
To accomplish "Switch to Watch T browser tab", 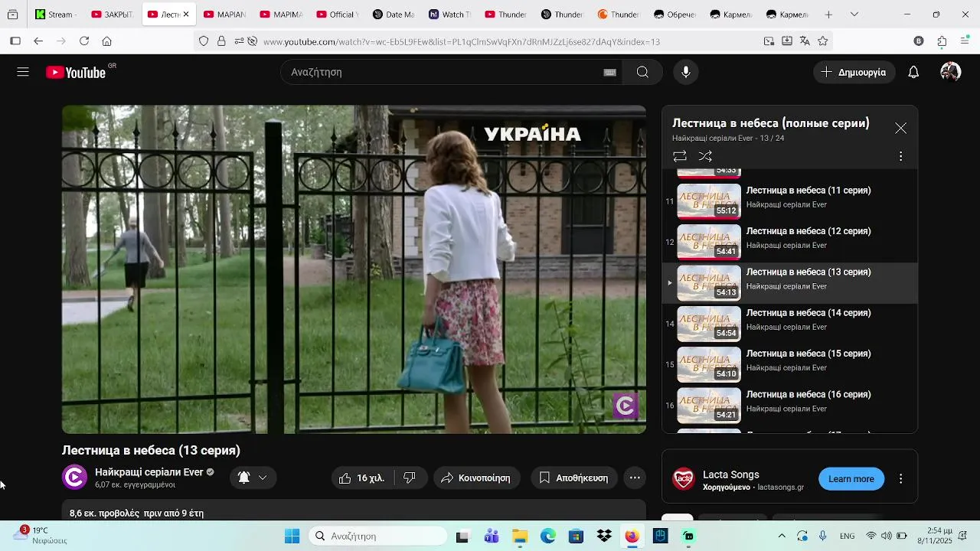I will tap(449, 15).
